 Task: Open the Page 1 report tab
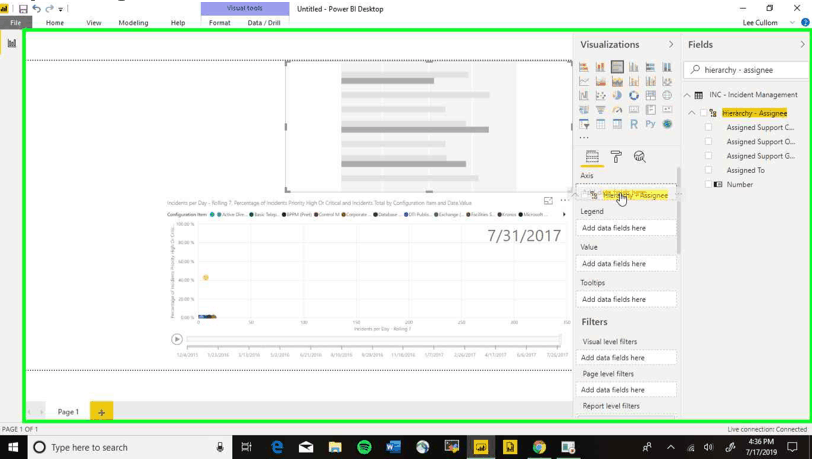pyautogui.click(x=68, y=412)
